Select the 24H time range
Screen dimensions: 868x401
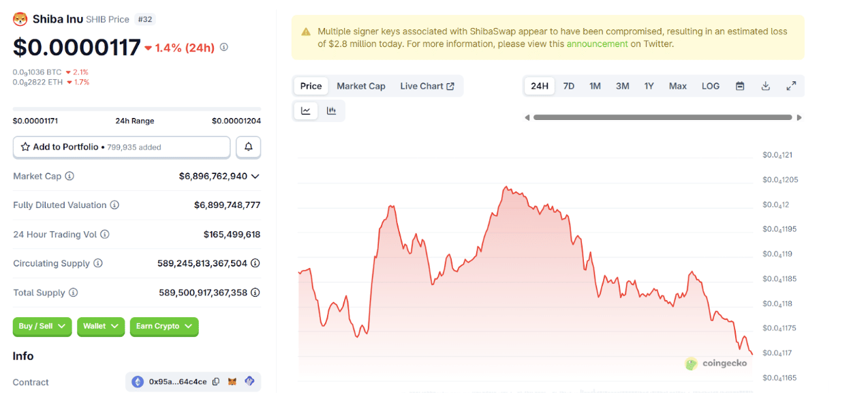[x=540, y=86]
